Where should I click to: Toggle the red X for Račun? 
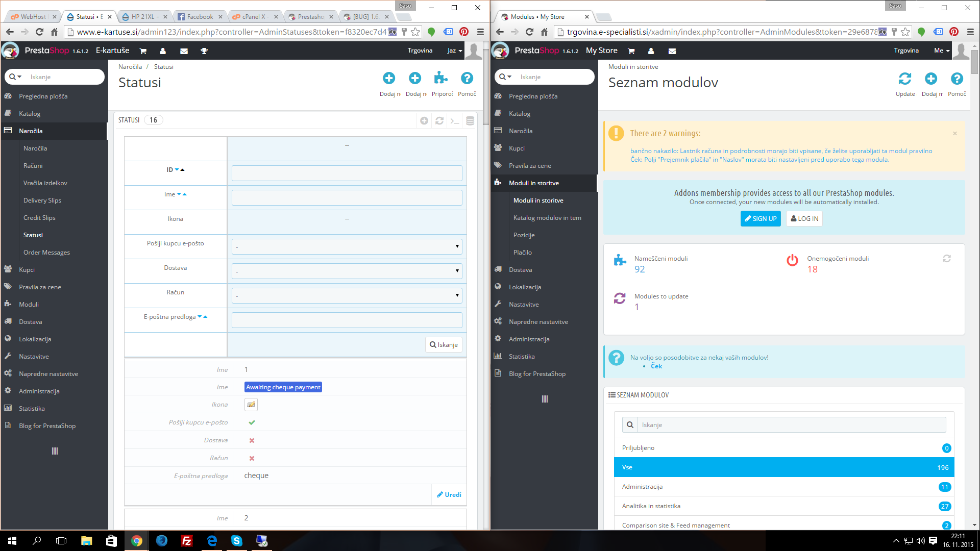[x=252, y=458]
